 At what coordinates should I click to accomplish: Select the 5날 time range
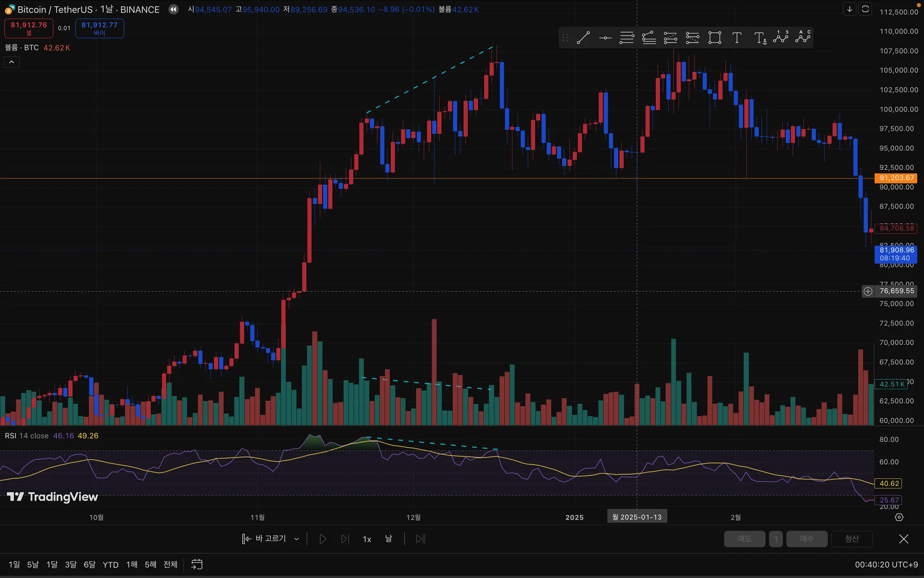(x=33, y=565)
